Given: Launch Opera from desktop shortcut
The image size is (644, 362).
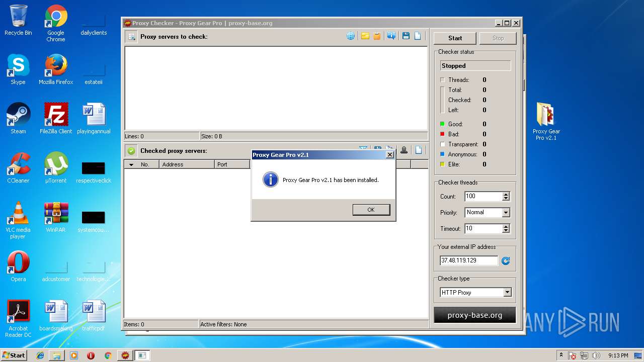Looking at the screenshot, I should (18, 266).
